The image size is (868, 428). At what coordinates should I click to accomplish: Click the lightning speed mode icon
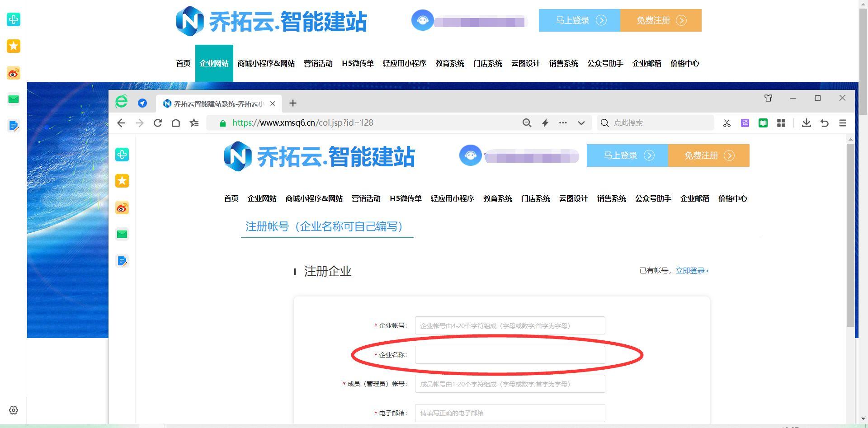point(545,123)
